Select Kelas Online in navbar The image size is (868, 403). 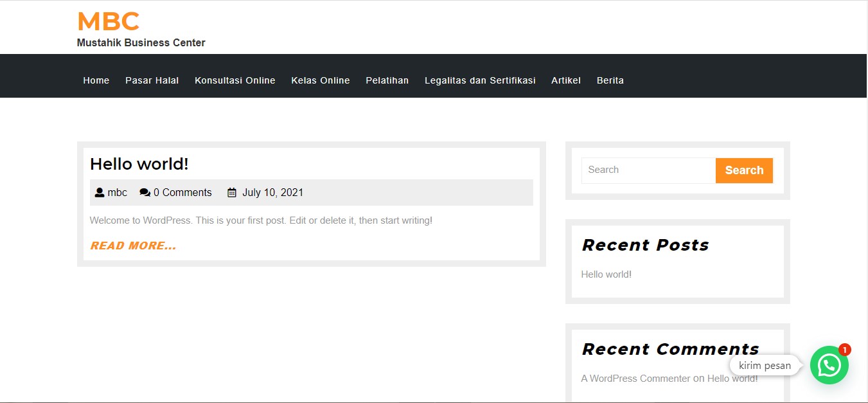pyautogui.click(x=320, y=80)
